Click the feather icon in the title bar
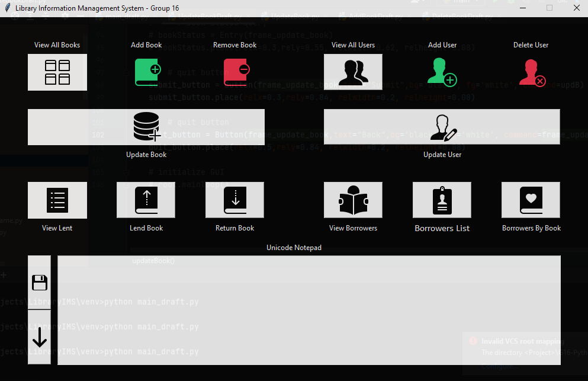 tap(7, 8)
